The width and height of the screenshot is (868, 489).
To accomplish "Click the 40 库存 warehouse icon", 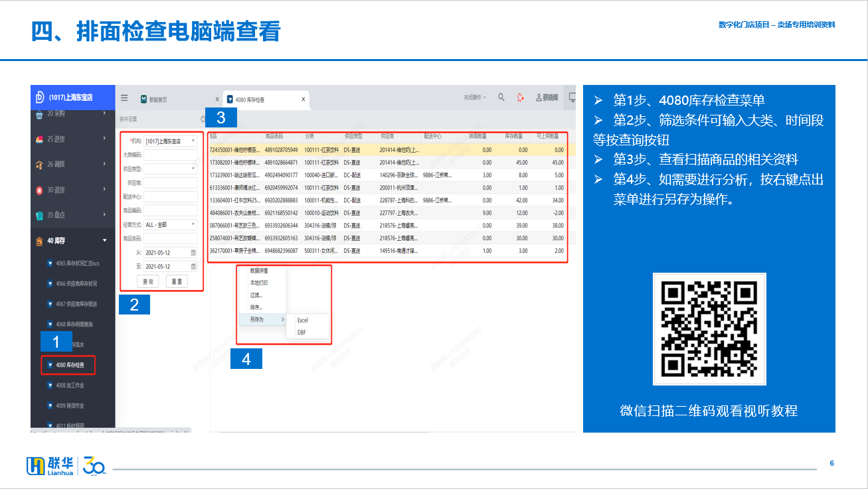I will coord(40,241).
